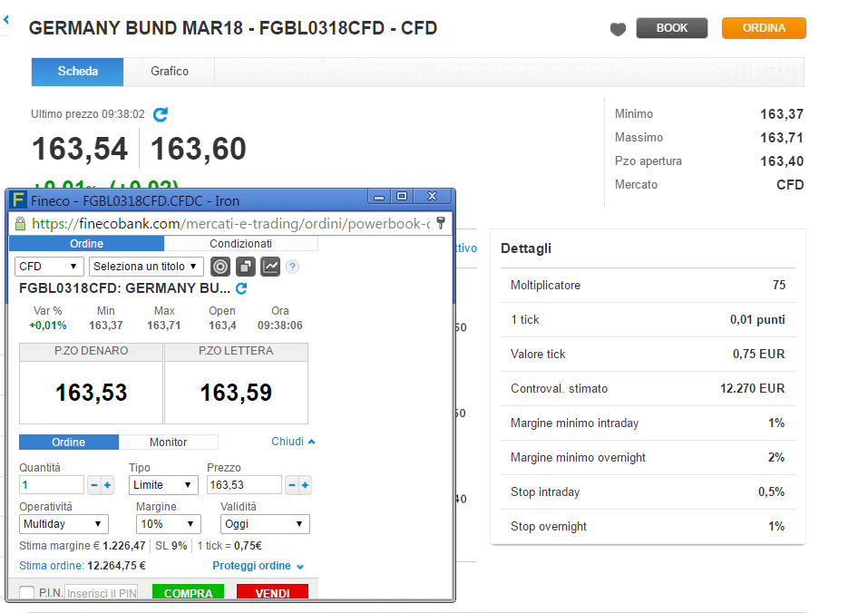Increase Quantità with the plus button

(x=107, y=485)
